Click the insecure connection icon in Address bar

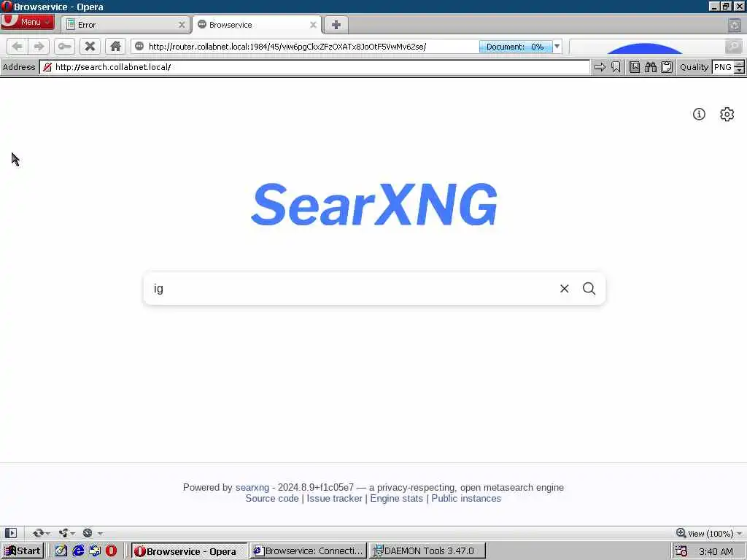coord(47,67)
